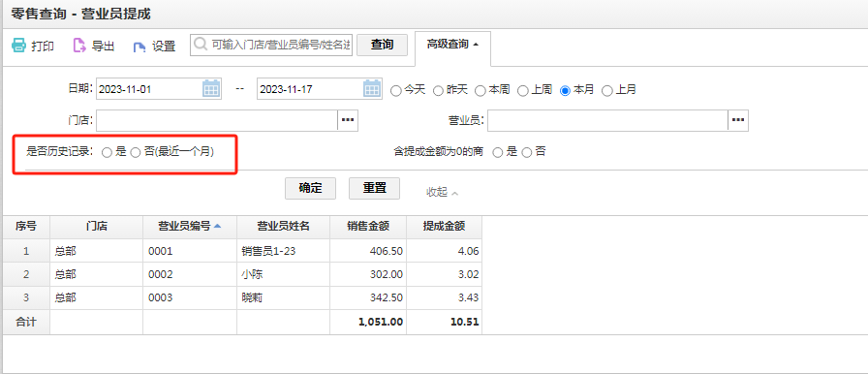The image size is (868, 374).
Task: Click total sales 1,051.00
Action: click(x=368, y=322)
